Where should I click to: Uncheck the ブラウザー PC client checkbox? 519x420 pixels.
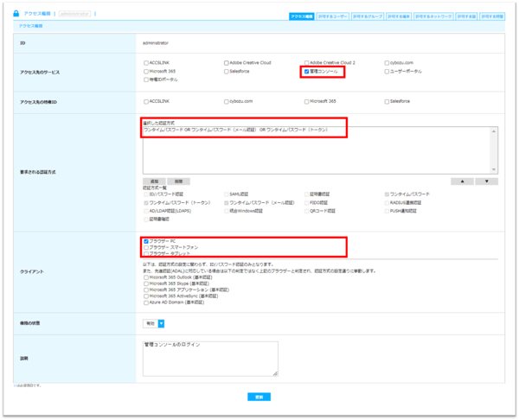point(146,241)
